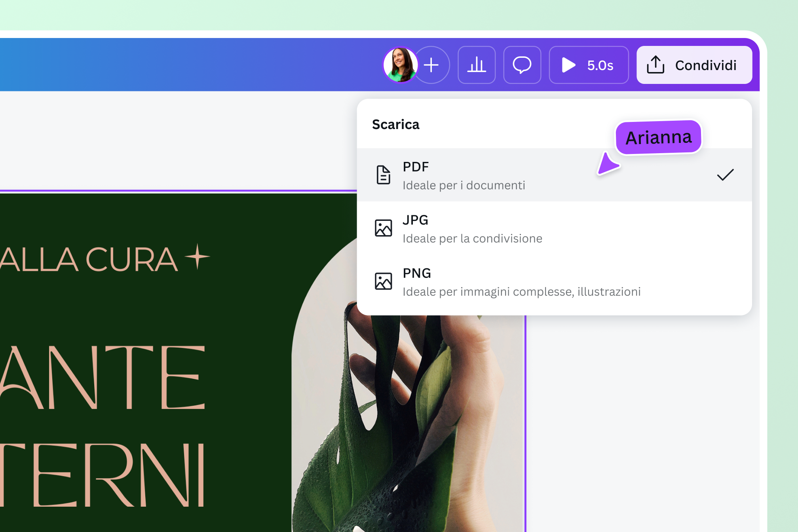
Task: Click the sparkle star graphic on design
Action: 197,256
